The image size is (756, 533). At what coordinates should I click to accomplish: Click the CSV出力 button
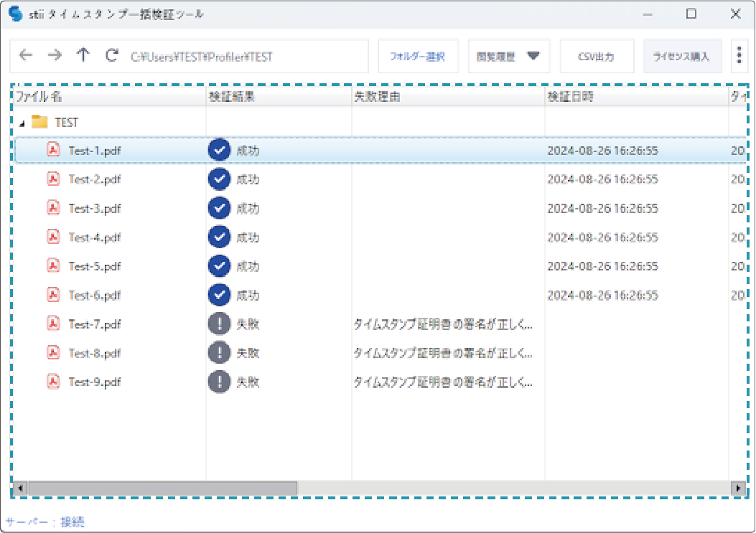[x=596, y=56]
